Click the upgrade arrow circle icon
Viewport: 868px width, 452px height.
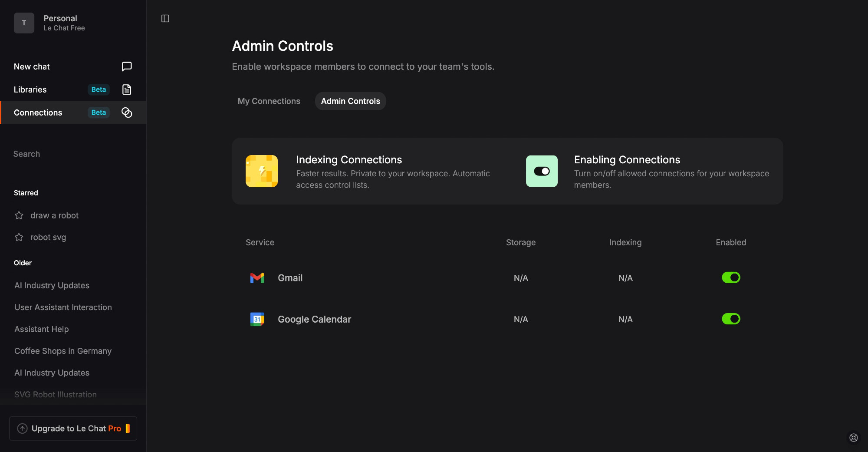pos(22,429)
